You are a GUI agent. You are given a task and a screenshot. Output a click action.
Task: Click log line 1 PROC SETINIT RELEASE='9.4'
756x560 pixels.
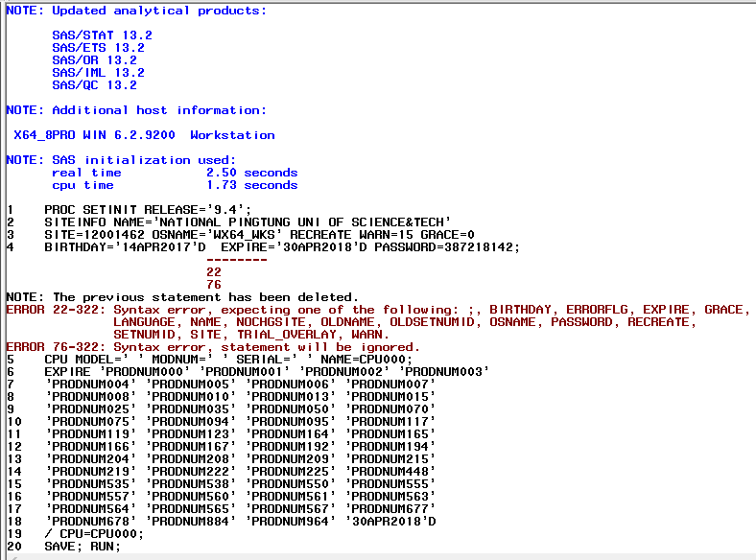coord(130,210)
